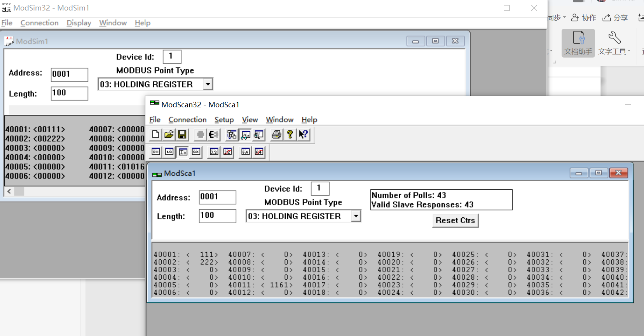Image resolution: width=644 pixels, height=336 pixels.
Task: Maximize the ModSim32 main window
Action: [506, 8]
